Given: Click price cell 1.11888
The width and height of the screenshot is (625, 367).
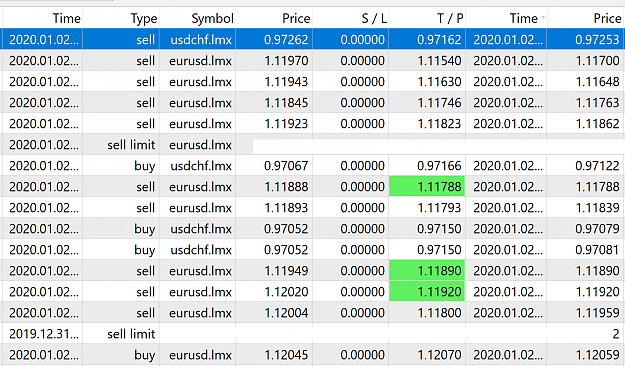Looking at the screenshot, I should (286, 187).
